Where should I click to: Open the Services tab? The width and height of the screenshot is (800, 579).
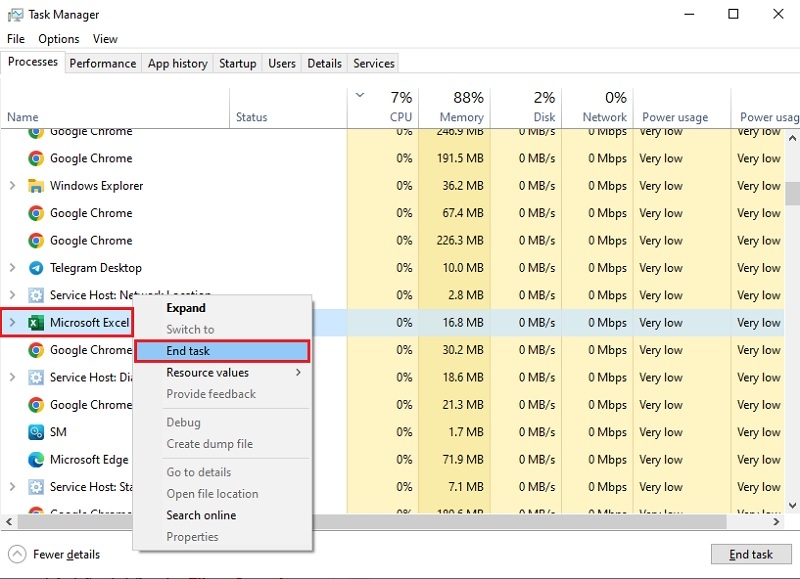coord(374,63)
